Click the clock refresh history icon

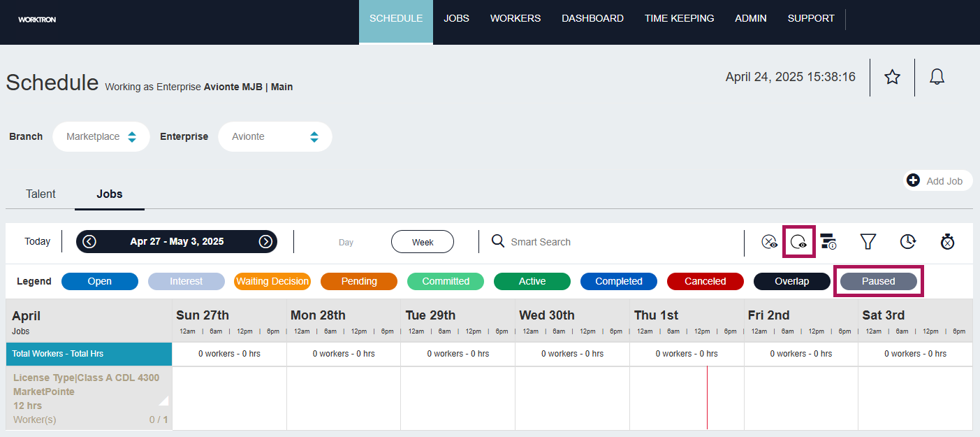pyautogui.click(x=907, y=242)
